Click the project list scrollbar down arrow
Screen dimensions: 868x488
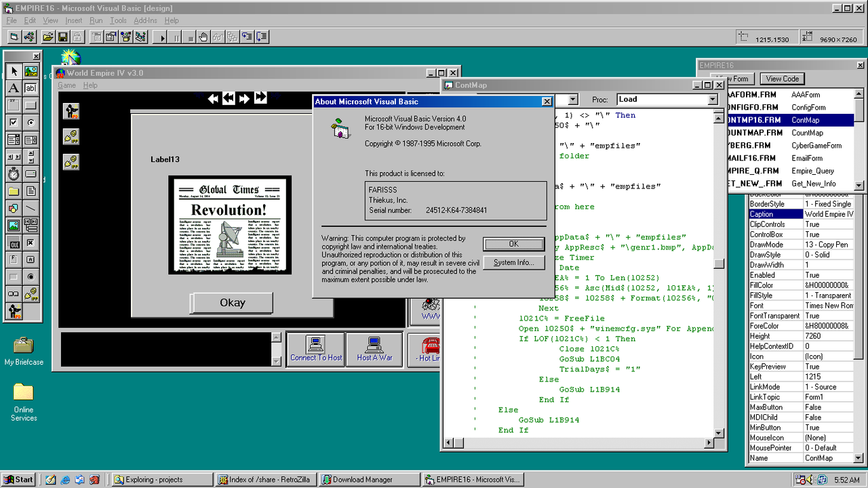click(859, 185)
